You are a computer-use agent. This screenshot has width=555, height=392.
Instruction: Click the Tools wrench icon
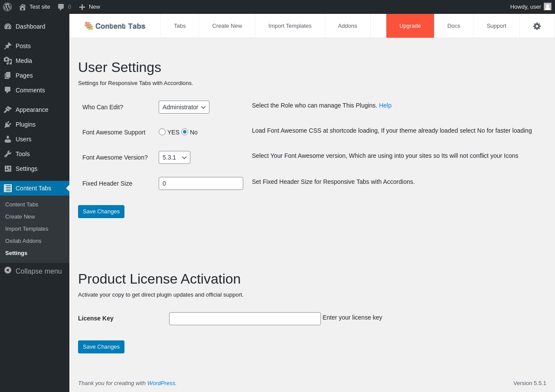8,154
